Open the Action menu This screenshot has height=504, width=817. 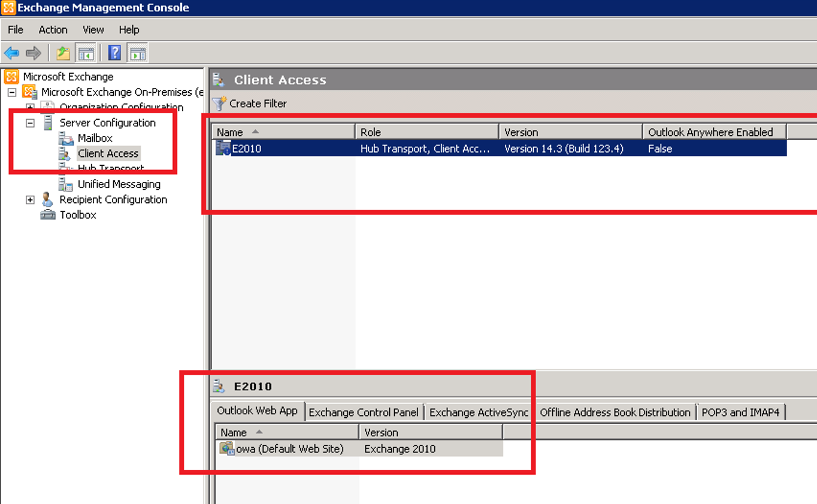pyautogui.click(x=53, y=29)
